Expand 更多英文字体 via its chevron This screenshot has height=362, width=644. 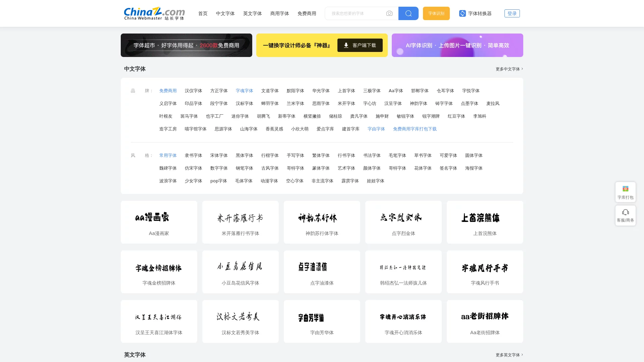(522, 355)
